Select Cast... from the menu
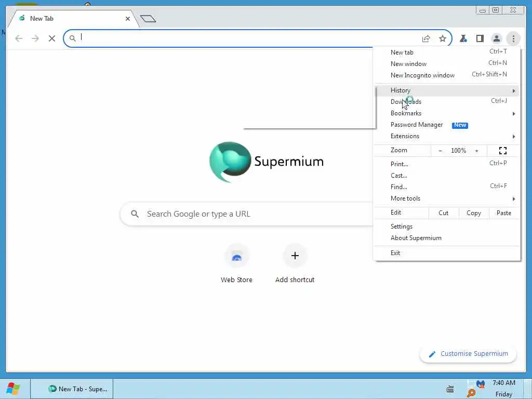 coord(446,176)
